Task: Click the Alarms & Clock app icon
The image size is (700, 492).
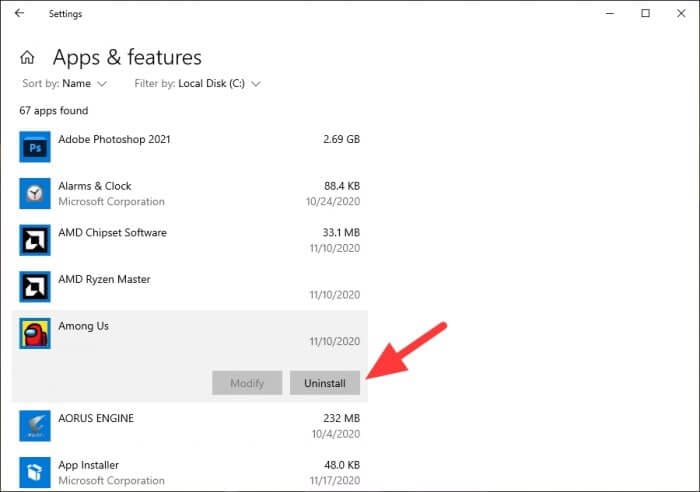Action: pyautogui.click(x=35, y=193)
